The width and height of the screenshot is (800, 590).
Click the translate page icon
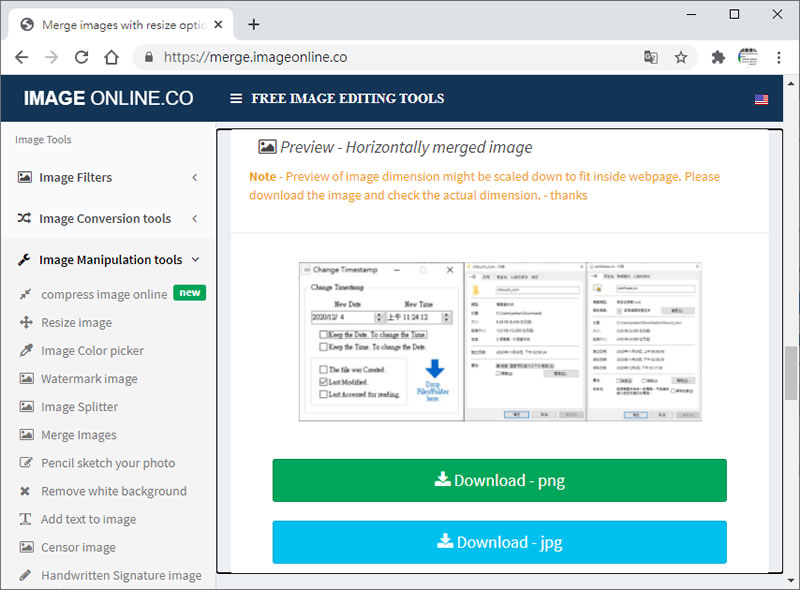[x=651, y=57]
